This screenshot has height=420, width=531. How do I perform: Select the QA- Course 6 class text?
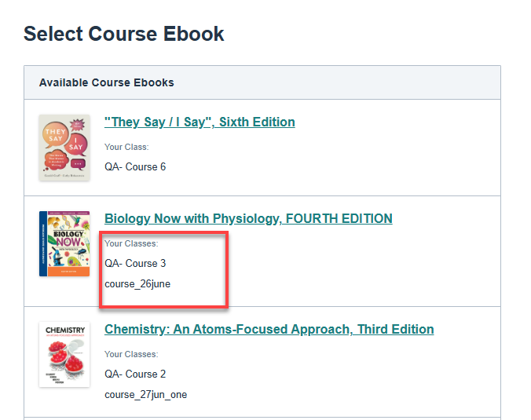(x=135, y=167)
